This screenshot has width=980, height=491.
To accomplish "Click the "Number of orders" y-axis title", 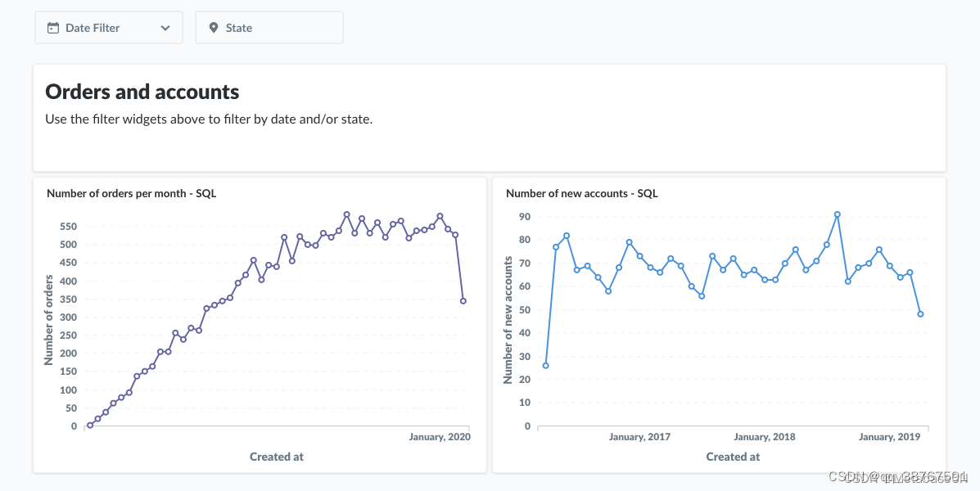I will pyautogui.click(x=49, y=321).
